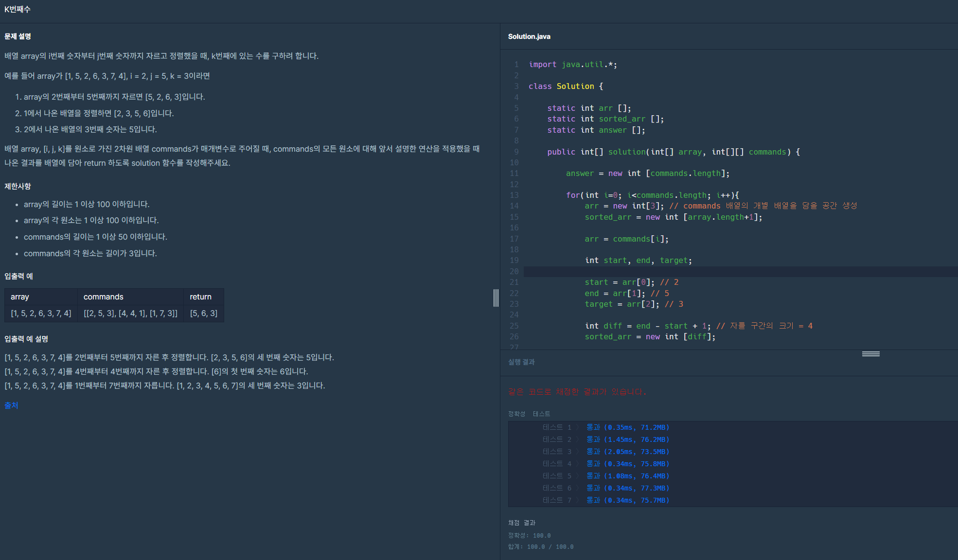Click the return table column header
This screenshot has width=958, height=560.
[x=200, y=297]
